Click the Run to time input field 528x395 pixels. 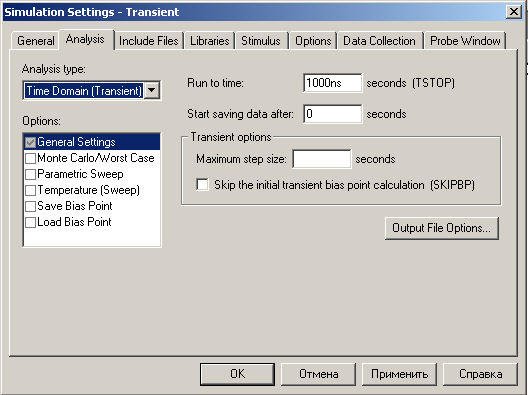coord(333,83)
